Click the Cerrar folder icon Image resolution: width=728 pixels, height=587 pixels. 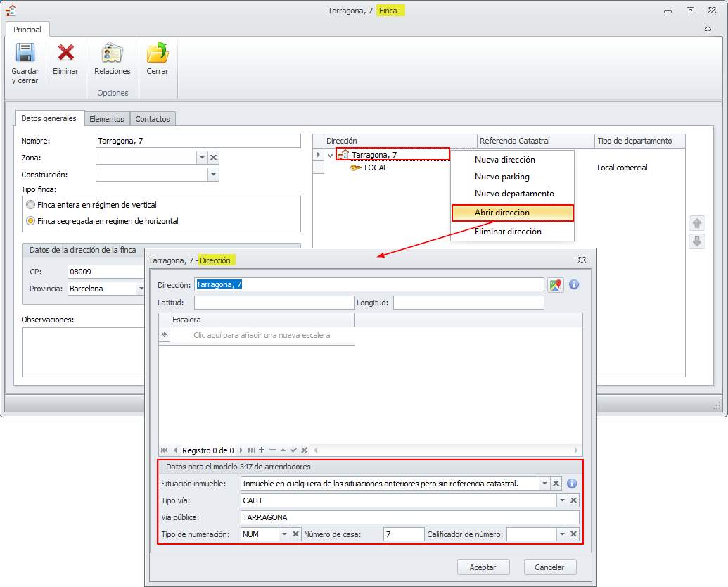(x=158, y=52)
